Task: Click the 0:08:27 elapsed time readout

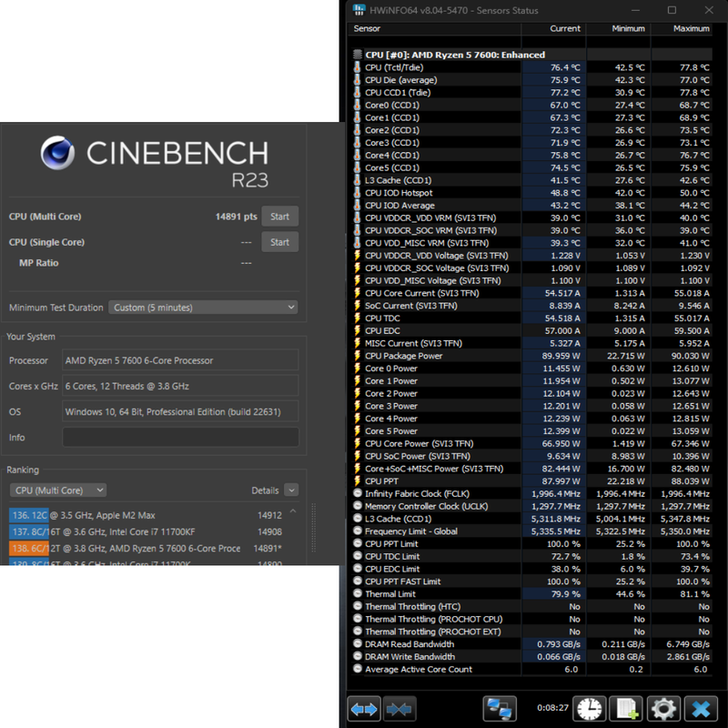Action: pos(552,708)
